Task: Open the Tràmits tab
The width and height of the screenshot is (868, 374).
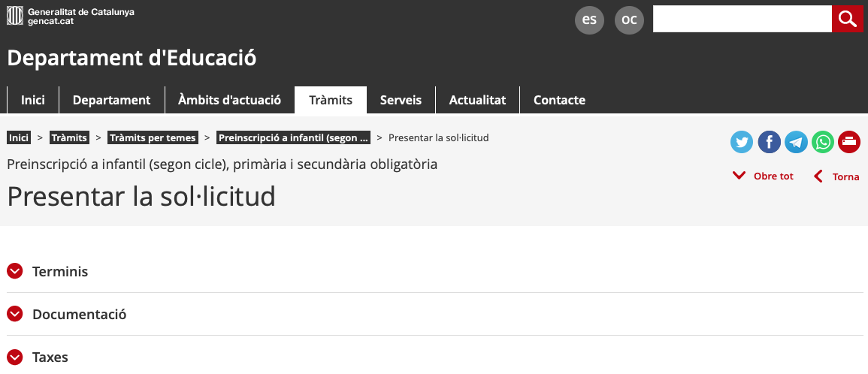Action: pos(331,100)
